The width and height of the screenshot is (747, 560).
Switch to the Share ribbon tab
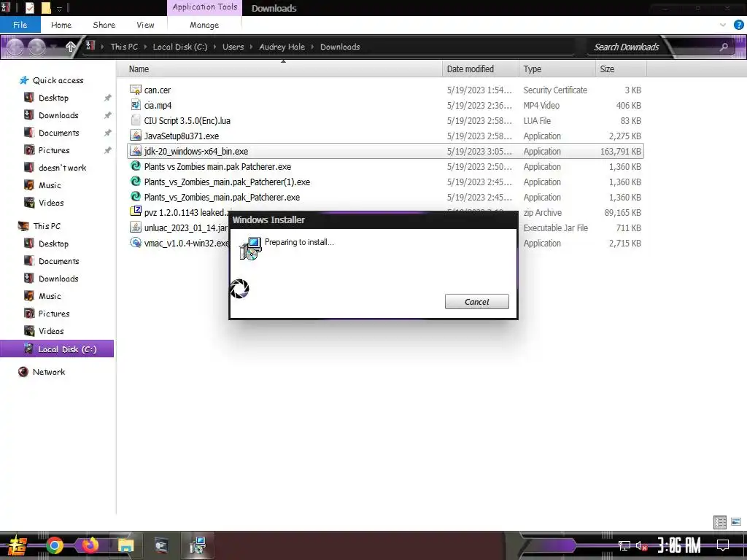104,25
